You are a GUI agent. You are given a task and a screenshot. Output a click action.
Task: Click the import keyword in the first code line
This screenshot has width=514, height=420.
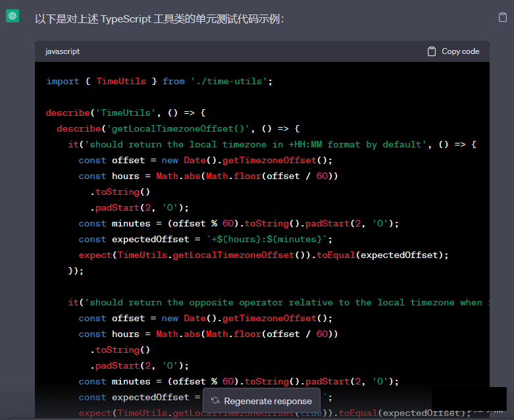coord(63,81)
